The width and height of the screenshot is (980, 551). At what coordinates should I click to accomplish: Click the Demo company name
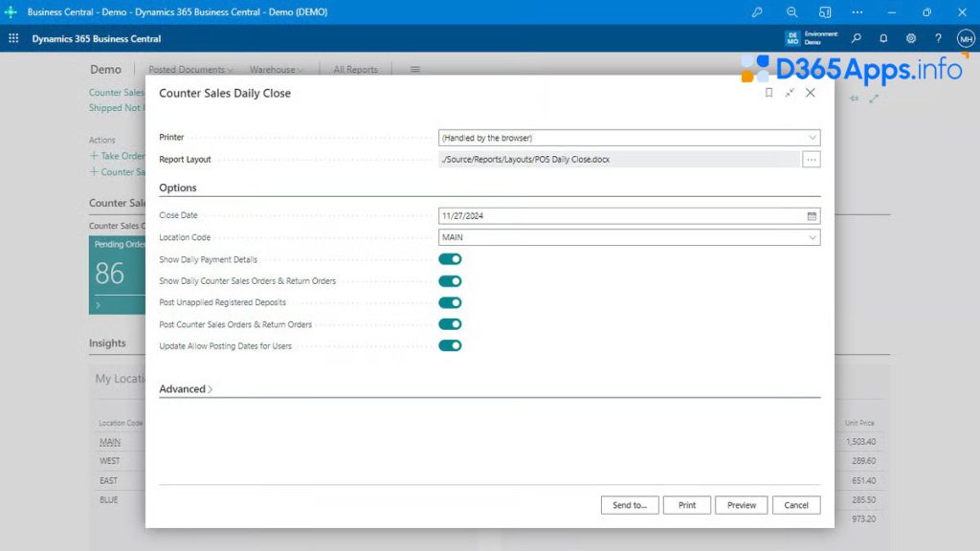point(105,69)
